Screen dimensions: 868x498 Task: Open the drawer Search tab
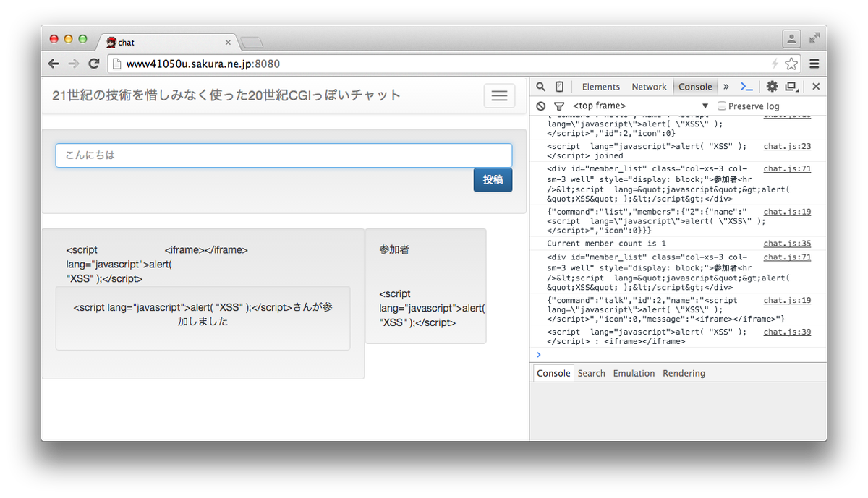[x=591, y=374]
